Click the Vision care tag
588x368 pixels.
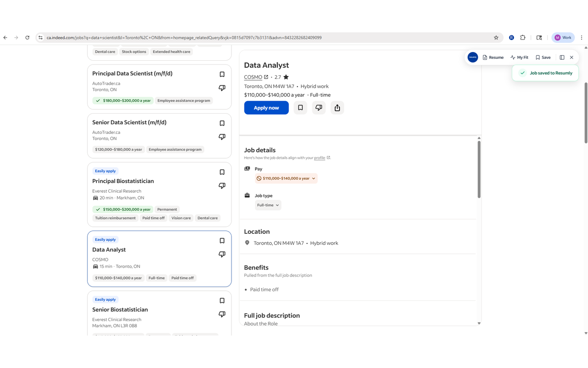[181, 218]
